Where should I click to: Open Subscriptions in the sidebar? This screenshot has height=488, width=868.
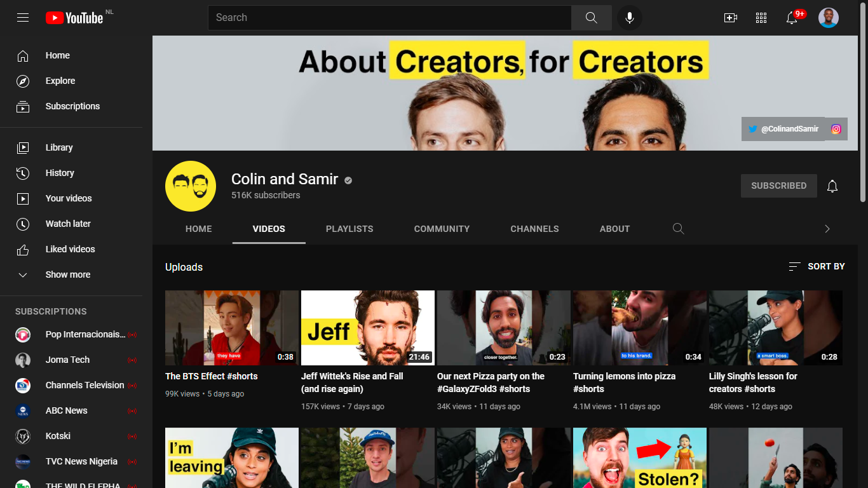click(x=71, y=107)
